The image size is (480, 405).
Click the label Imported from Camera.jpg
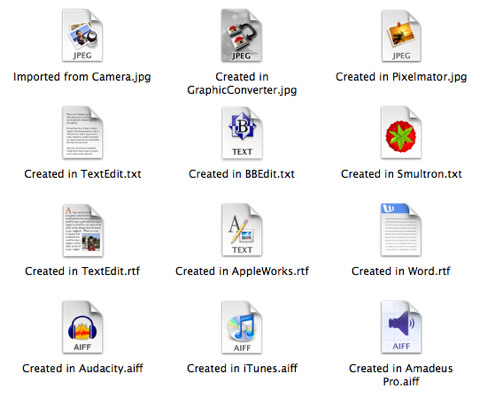pyautogui.click(x=82, y=77)
